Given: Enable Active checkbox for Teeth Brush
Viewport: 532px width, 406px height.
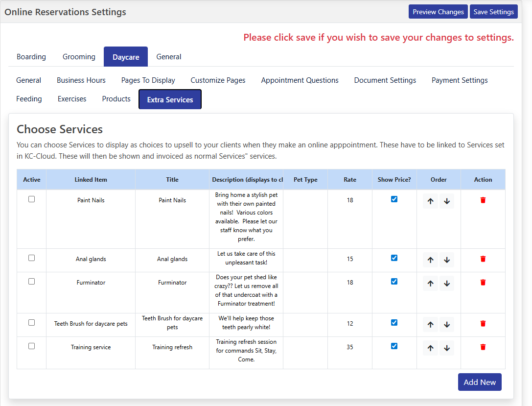Looking at the screenshot, I should (31, 322).
